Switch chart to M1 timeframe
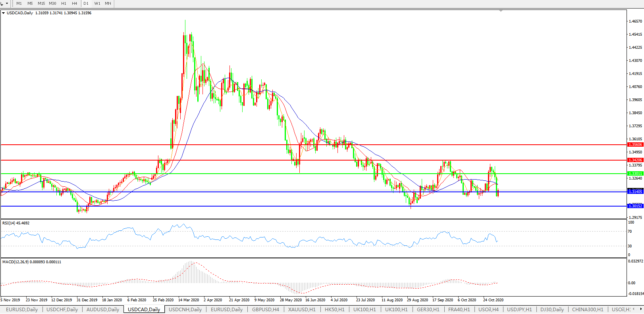 [x=19, y=4]
